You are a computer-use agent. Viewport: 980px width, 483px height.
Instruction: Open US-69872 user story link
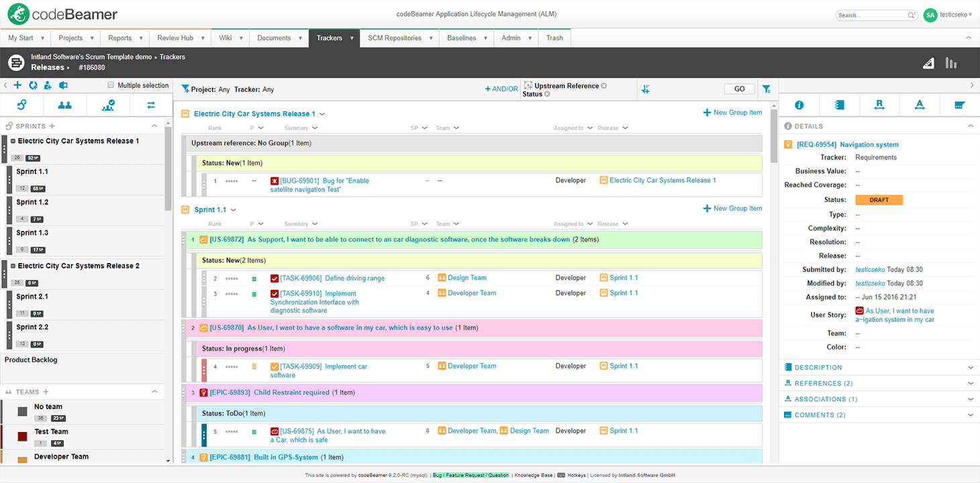coord(389,239)
